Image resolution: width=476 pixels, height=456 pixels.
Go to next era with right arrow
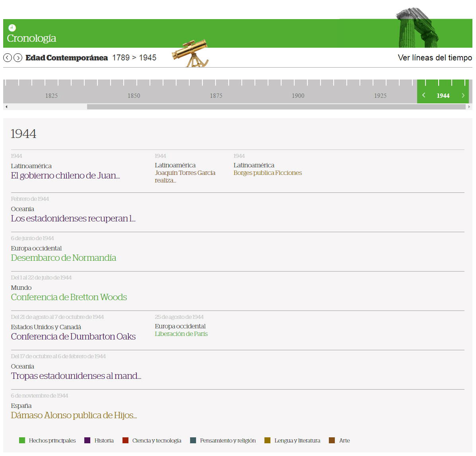click(x=18, y=58)
